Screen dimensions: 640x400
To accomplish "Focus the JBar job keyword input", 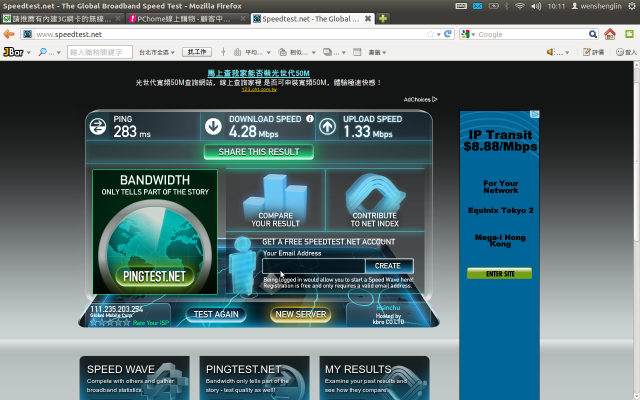I will pyautogui.click(x=100, y=52).
